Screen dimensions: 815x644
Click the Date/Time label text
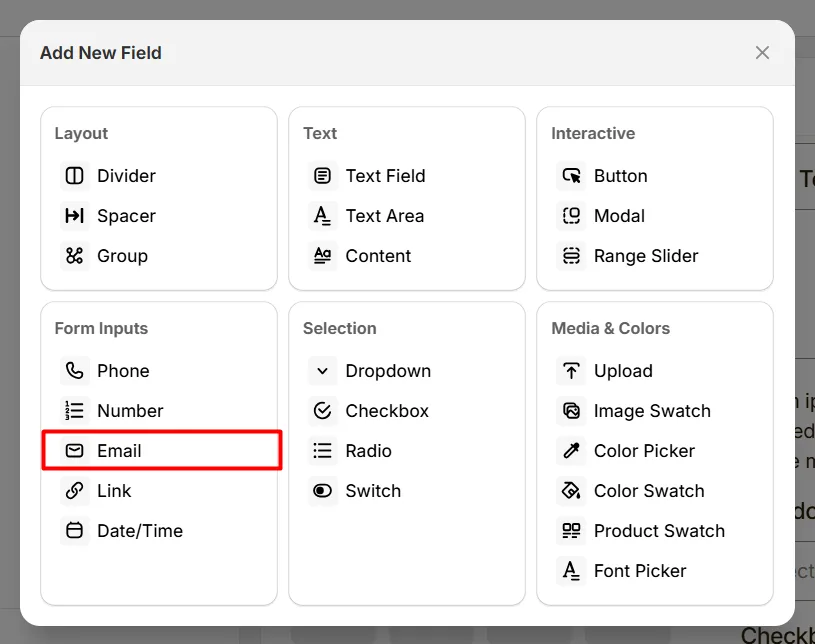pyautogui.click(x=140, y=531)
